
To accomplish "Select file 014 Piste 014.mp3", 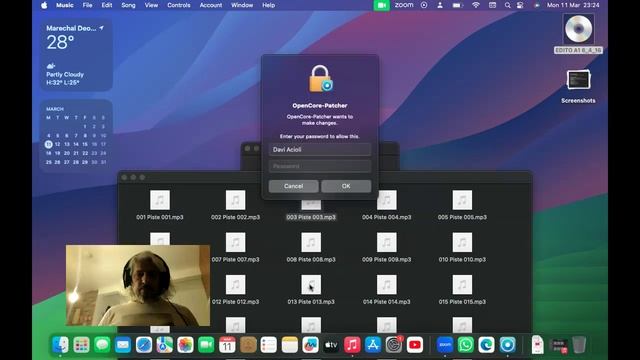I will pyautogui.click(x=387, y=290).
